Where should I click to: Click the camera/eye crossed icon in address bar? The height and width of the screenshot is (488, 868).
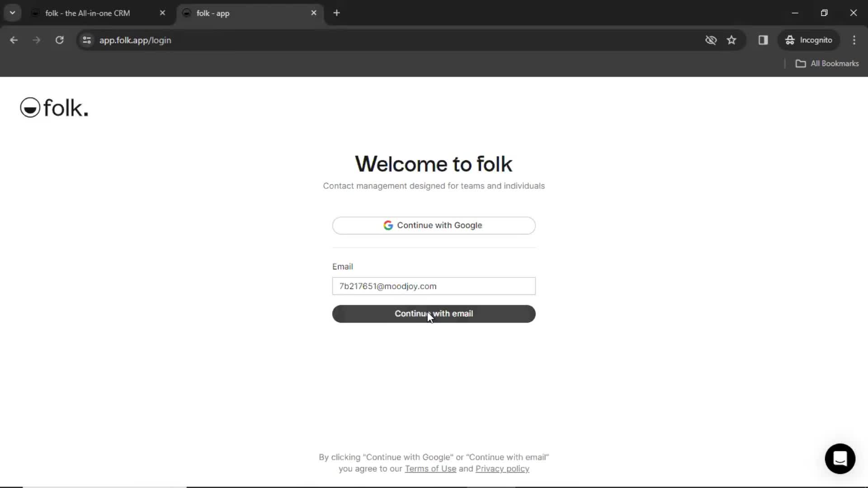pyautogui.click(x=711, y=40)
